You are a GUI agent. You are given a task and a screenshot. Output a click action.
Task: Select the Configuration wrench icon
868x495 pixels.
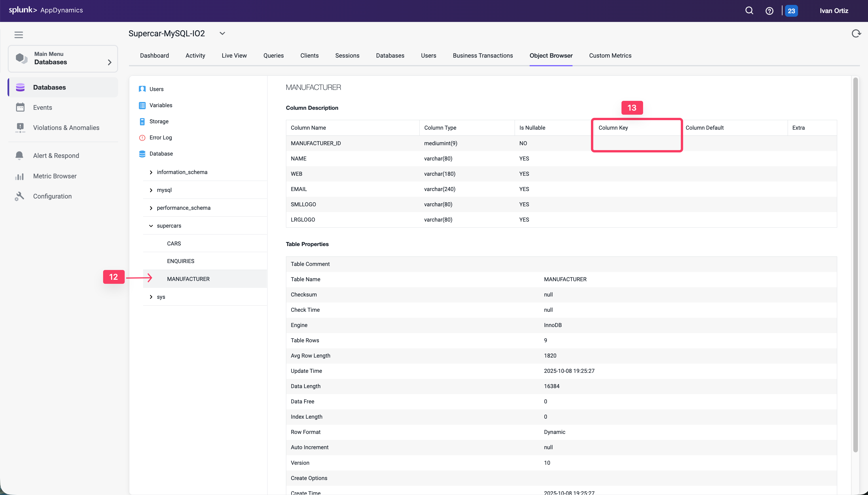coord(20,196)
